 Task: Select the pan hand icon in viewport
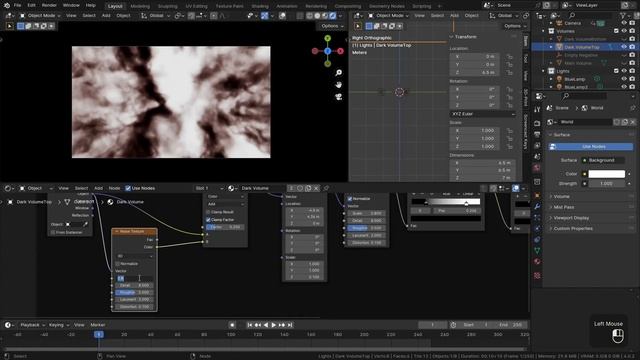pyautogui.click(x=338, y=85)
